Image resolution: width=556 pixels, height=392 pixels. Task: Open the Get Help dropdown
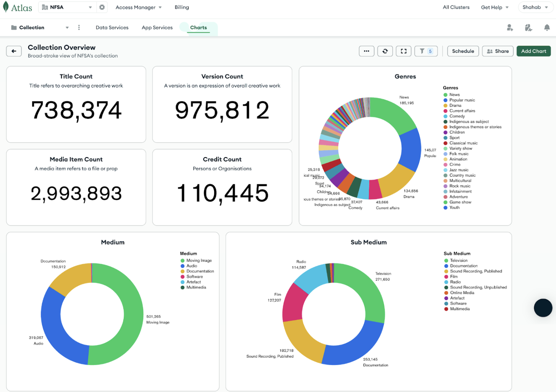coord(495,7)
